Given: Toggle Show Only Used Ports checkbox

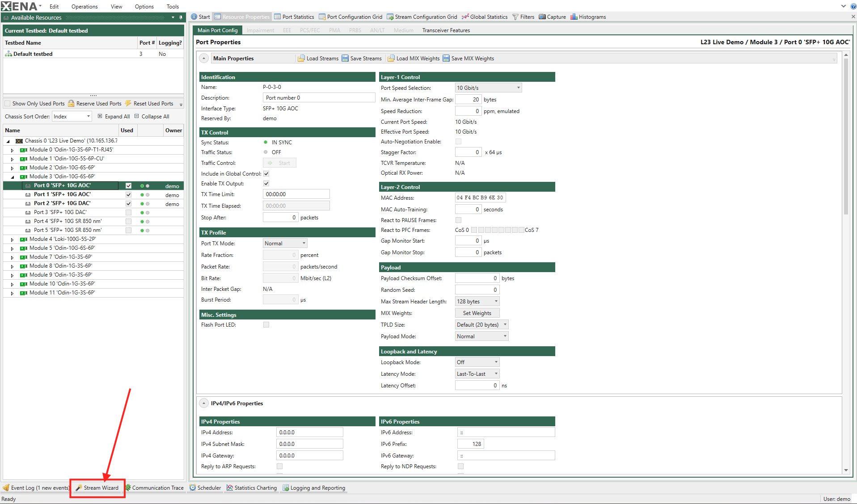Looking at the screenshot, I should pos(8,104).
